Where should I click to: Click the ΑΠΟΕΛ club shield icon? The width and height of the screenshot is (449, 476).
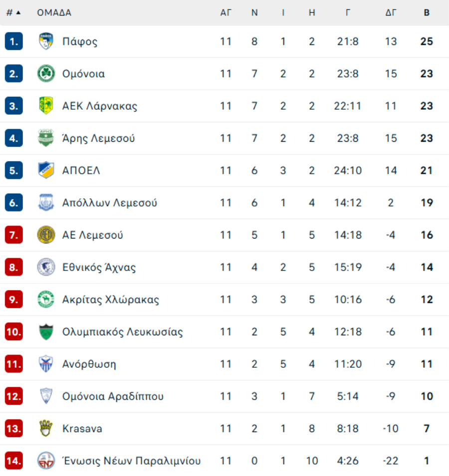pos(46,171)
